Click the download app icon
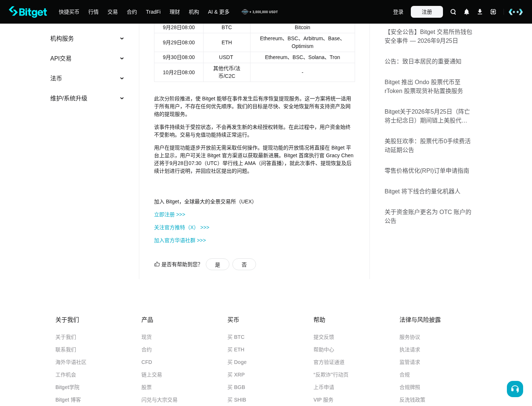Screen dimensions: 532x406 480,12
